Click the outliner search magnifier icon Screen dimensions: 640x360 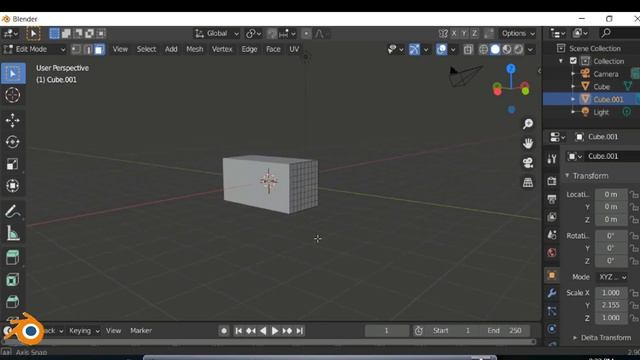[x=606, y=33]
